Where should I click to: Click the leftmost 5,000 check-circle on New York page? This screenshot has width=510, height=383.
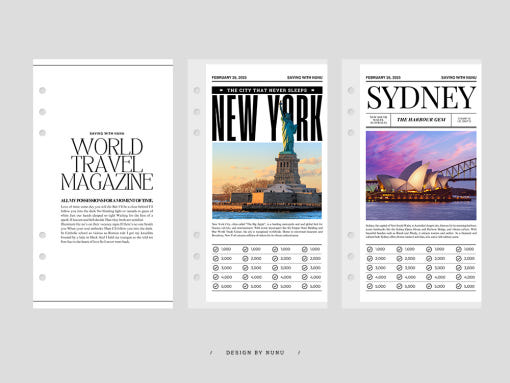tap(216, 286)
